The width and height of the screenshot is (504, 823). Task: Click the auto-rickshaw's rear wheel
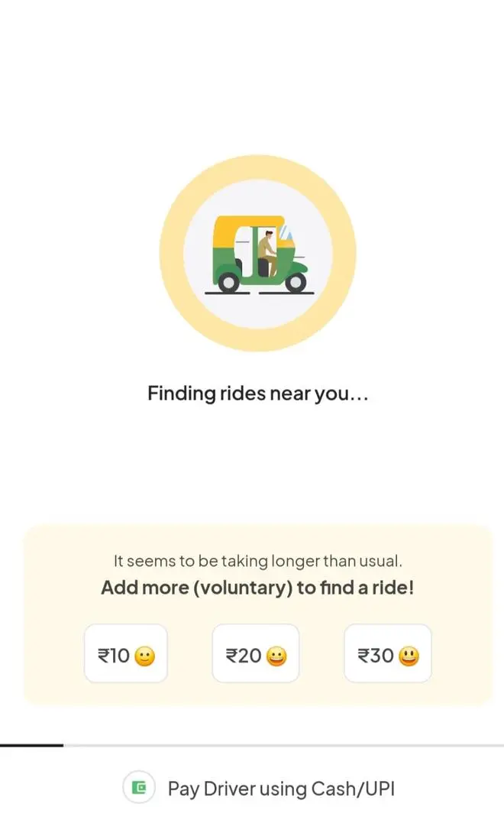228,283
